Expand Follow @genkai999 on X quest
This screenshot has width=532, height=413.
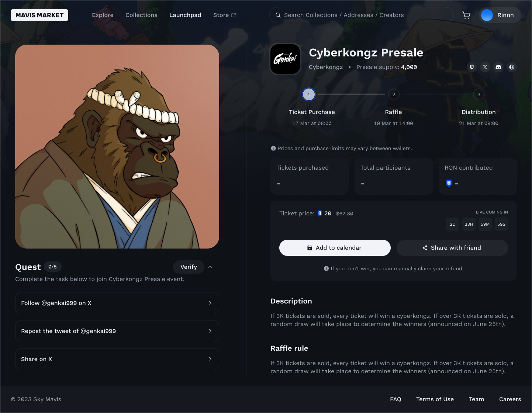point(117,303)
